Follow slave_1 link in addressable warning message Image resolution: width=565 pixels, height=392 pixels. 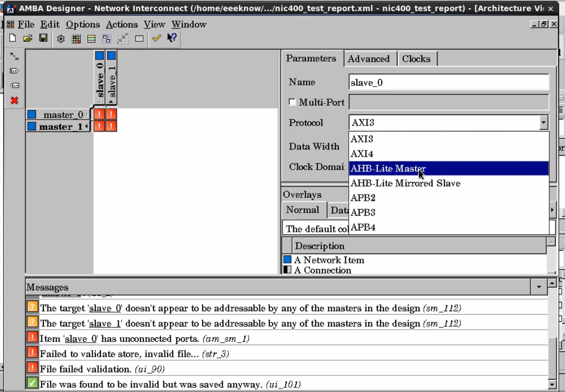(x=105, y=323)
